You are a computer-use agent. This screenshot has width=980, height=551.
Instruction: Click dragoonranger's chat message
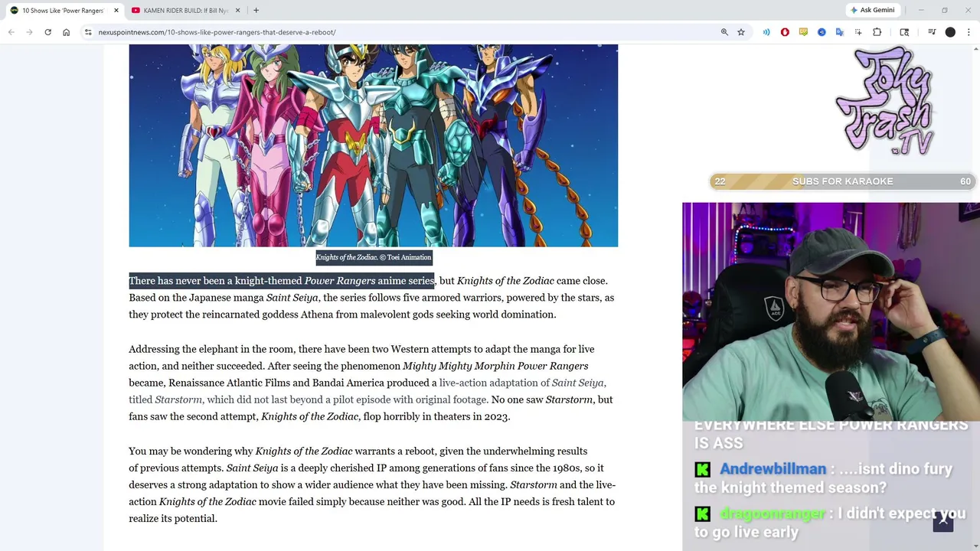[831, 523]
